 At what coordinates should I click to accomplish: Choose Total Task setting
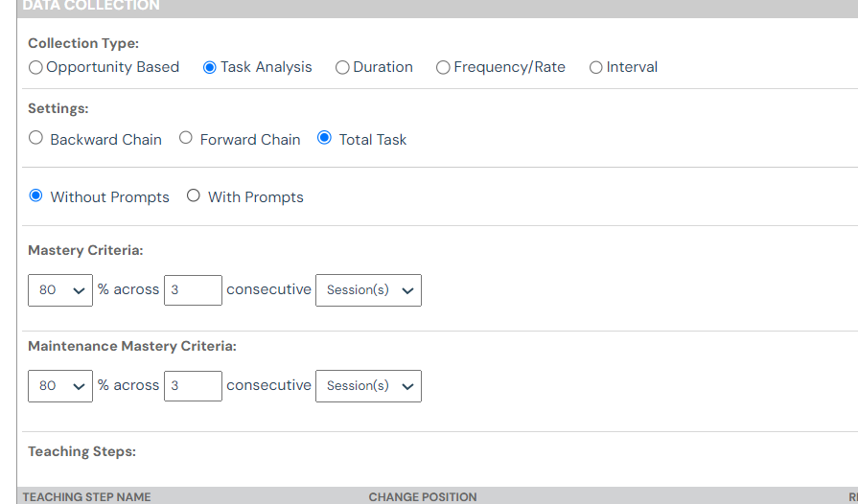(324, 138)
